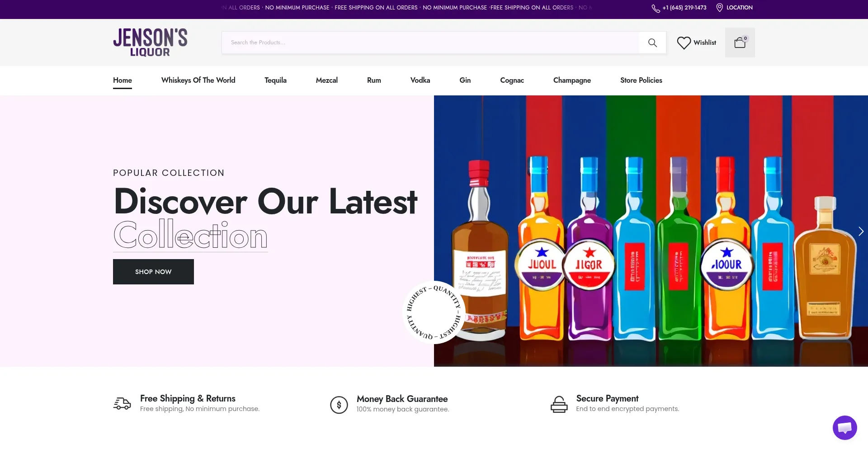Click the search magnifier icon
Screen dimensions: 868x449
tap(652, 43)
